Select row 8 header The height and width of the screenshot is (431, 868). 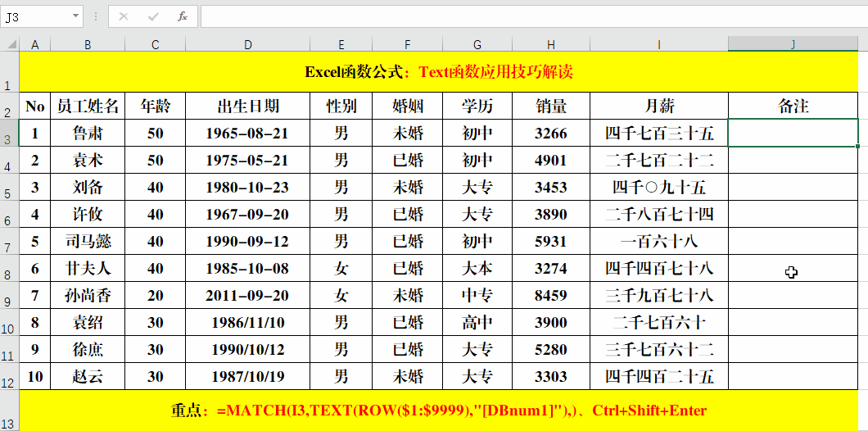point(9,269)
